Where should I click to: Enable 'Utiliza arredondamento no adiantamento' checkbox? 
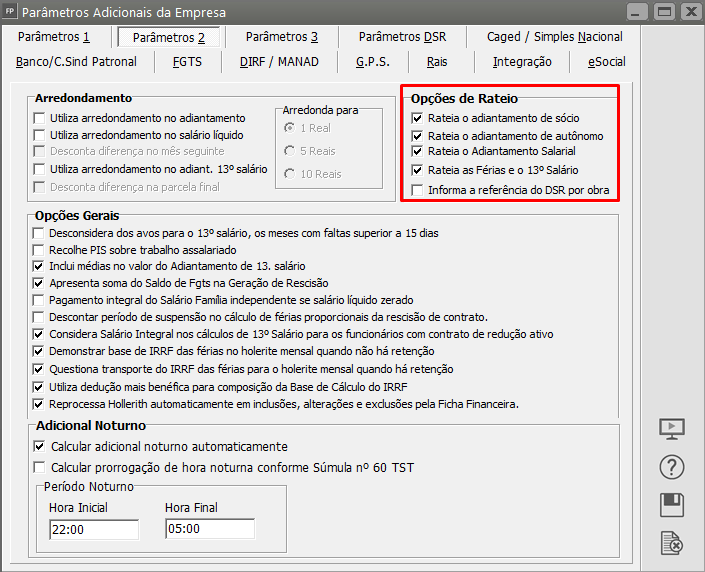click(39, 118)
